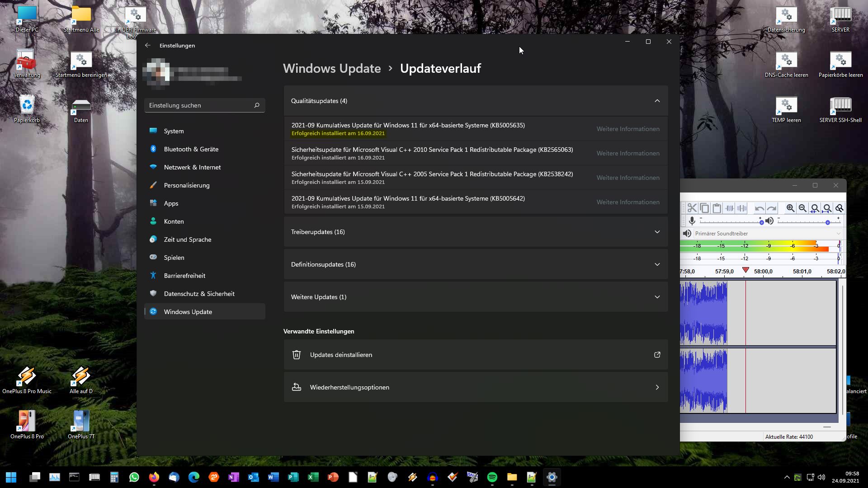The width and height of the screenshot is (868, 488).
Task: Launch Firefox from the taskbar
Action: [x=154, y=477]
